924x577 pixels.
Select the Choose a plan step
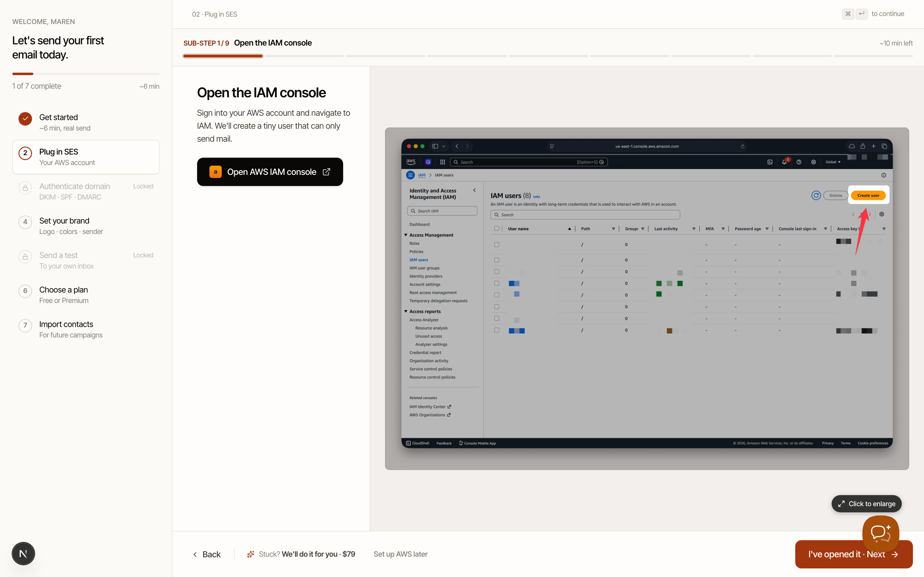click(86, 295)
